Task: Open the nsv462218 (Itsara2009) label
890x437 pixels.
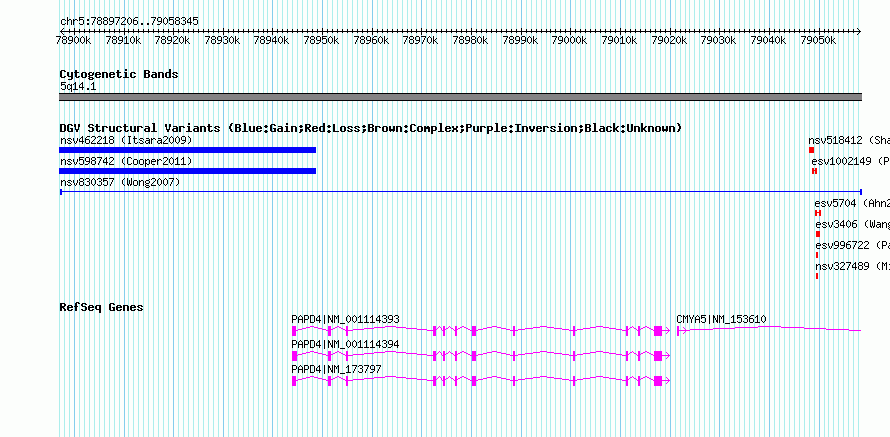Action: [x=126, y=140]
